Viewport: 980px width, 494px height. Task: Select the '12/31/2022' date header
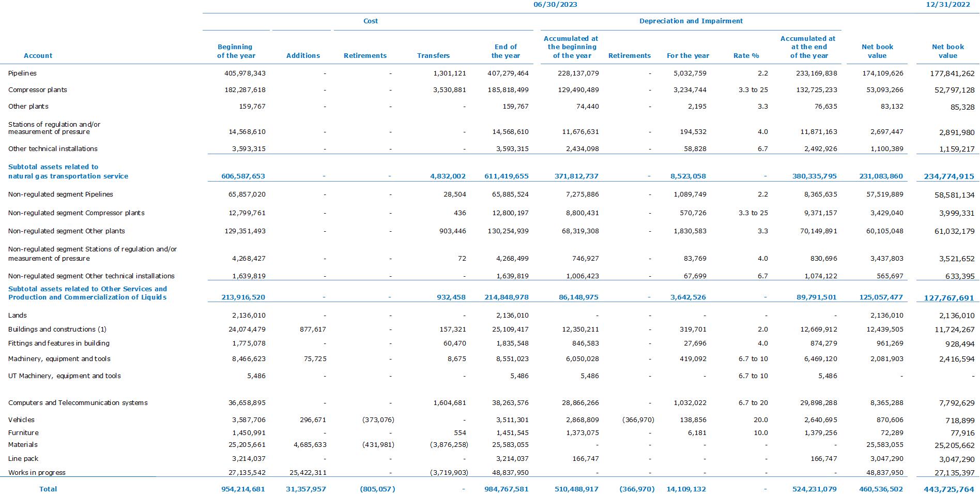pyautogui.click(x=948, y=5)
